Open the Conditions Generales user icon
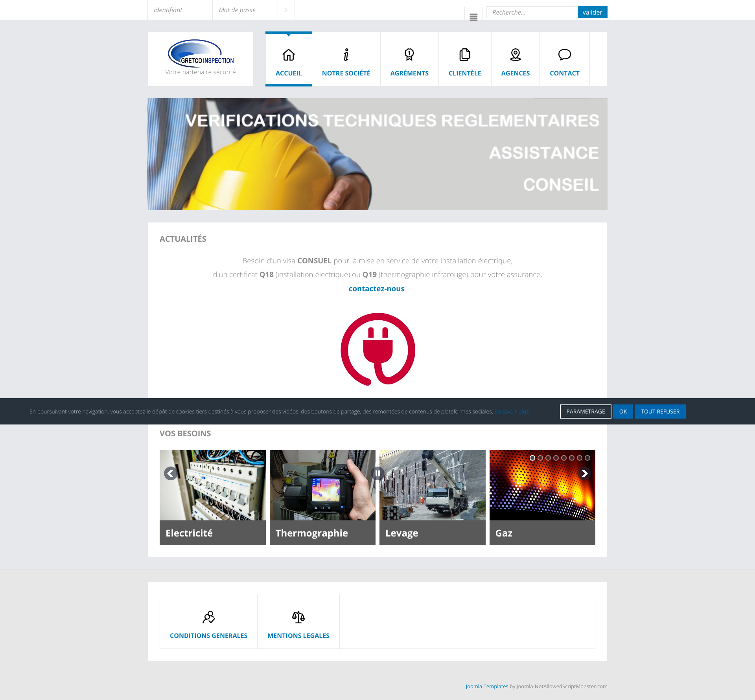 208,617
